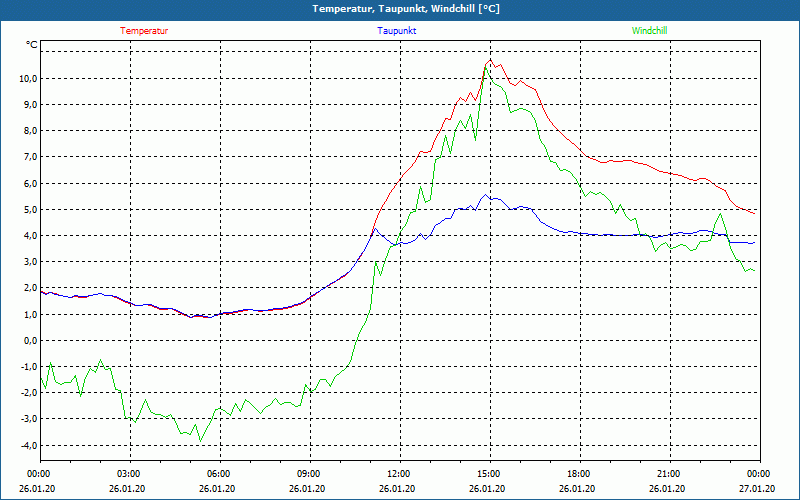
Task: Click the 7,0 y-axis value
Action: tap(30, 157)
